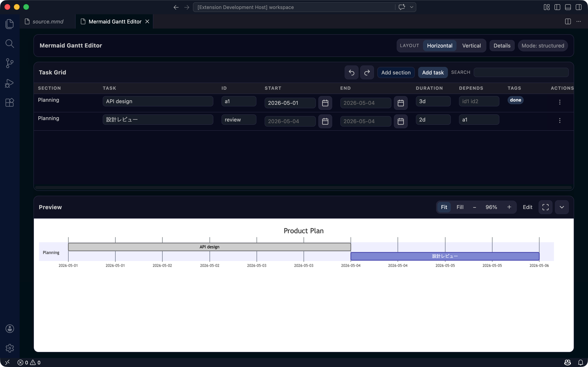Click the redo icon in Task Grid
Image resolution: width=588 pixels, height=367 pixels.
367,72
